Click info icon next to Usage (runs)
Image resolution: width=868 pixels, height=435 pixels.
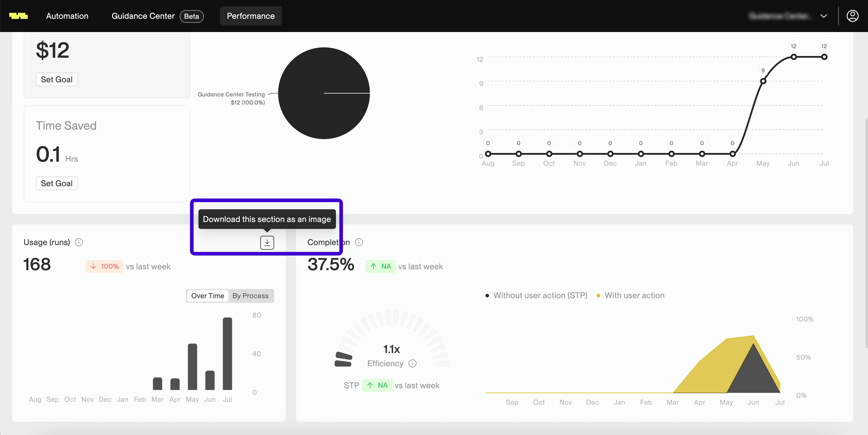79,242
